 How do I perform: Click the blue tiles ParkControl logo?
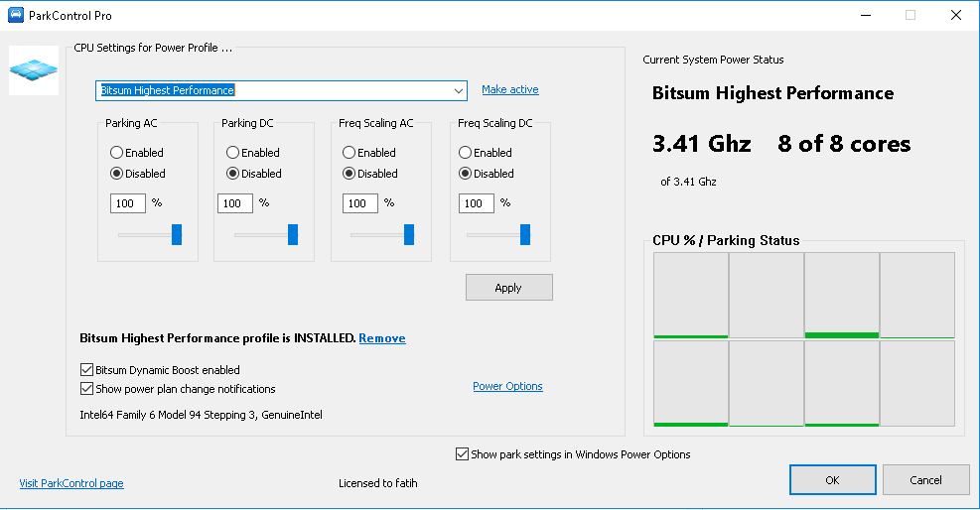tap(34, 69)
